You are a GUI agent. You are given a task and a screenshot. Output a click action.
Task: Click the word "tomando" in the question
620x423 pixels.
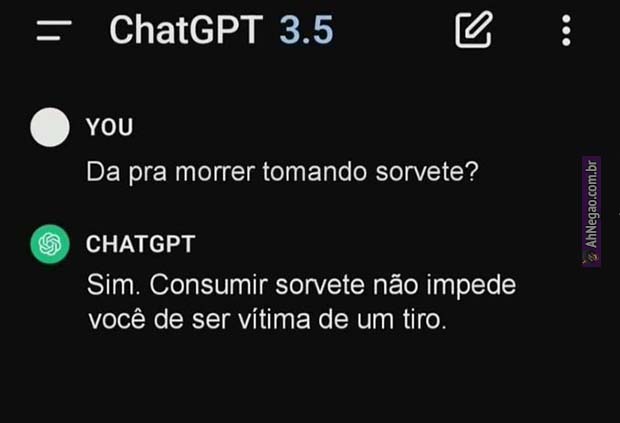pos(315,172)
